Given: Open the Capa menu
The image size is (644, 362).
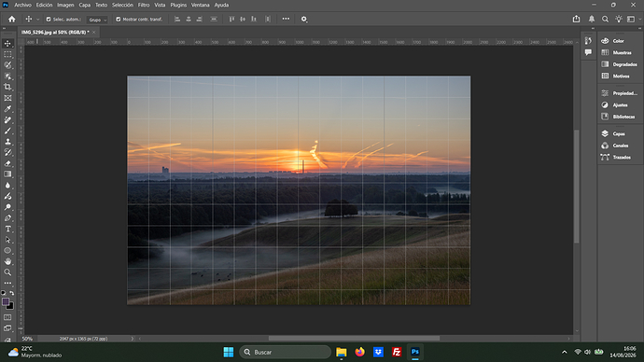Looking at the screenshot, I should tap(85, 5).
